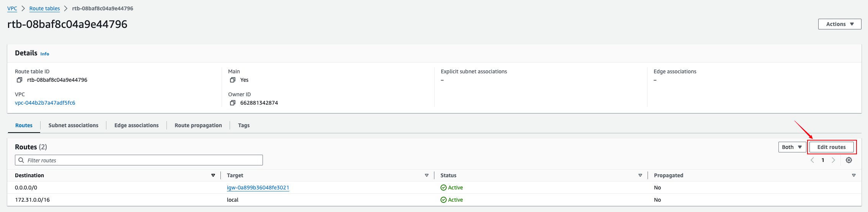Open the vpc-044b2b7a47adf5fc6 link
This screenshot has height=212, width=868.
45,103
